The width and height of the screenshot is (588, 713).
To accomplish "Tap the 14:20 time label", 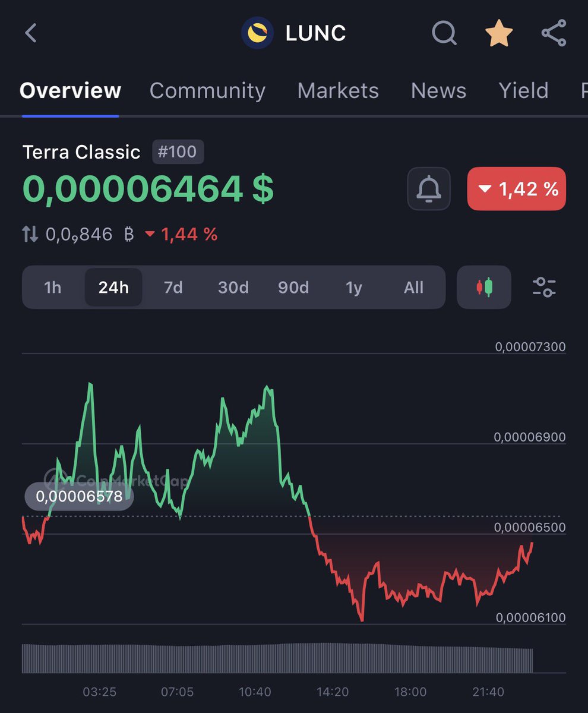I will click(x=333, y=692).
